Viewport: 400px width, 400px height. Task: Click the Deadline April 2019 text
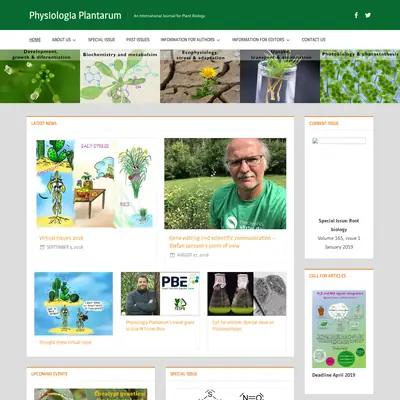coord(334,375)
